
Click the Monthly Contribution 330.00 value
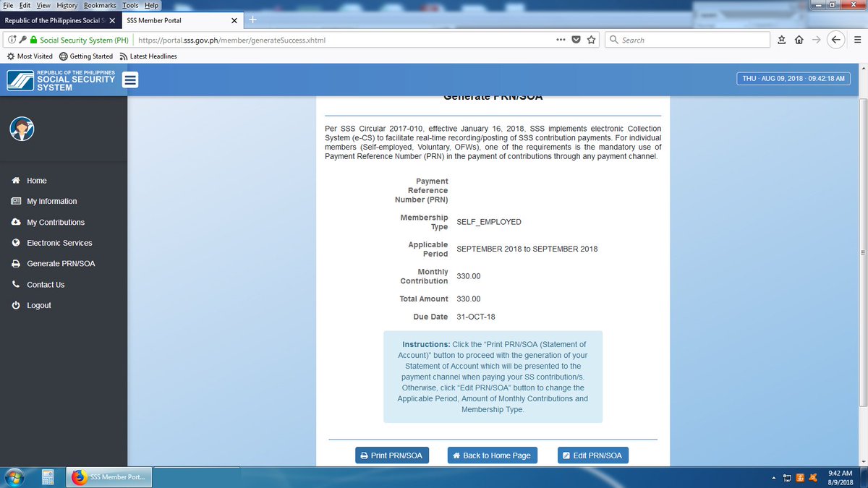[469, 276]
